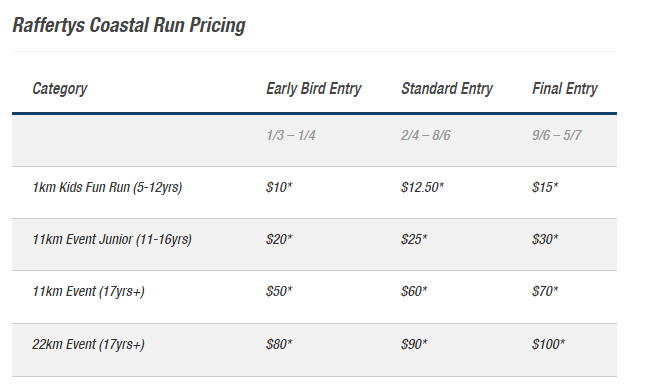Viewport: 658px width, 385px height.
Task: Click the 1km Kids Fun Run row label
Action: click(107, 187)
